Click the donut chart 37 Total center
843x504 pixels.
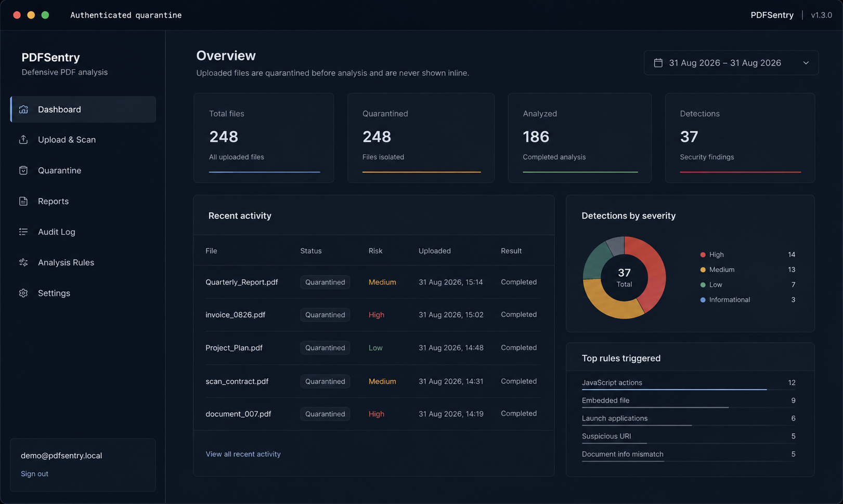coord(624,277)
